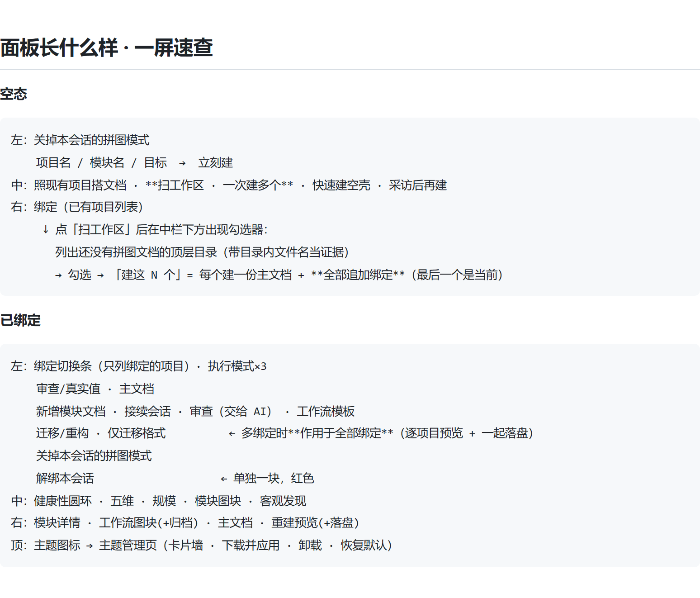The image size is (700, 598).
Task: Click the text 恢复默认）
Action: point(366,545)
